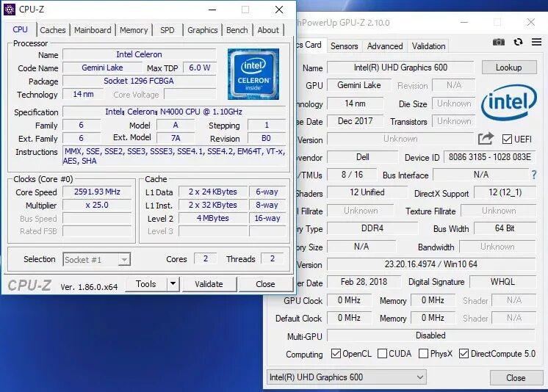Screen dimensions: 548x392
Task: Click the Bus Interface question mark in GPU-Z
Action: coord(533,175)
